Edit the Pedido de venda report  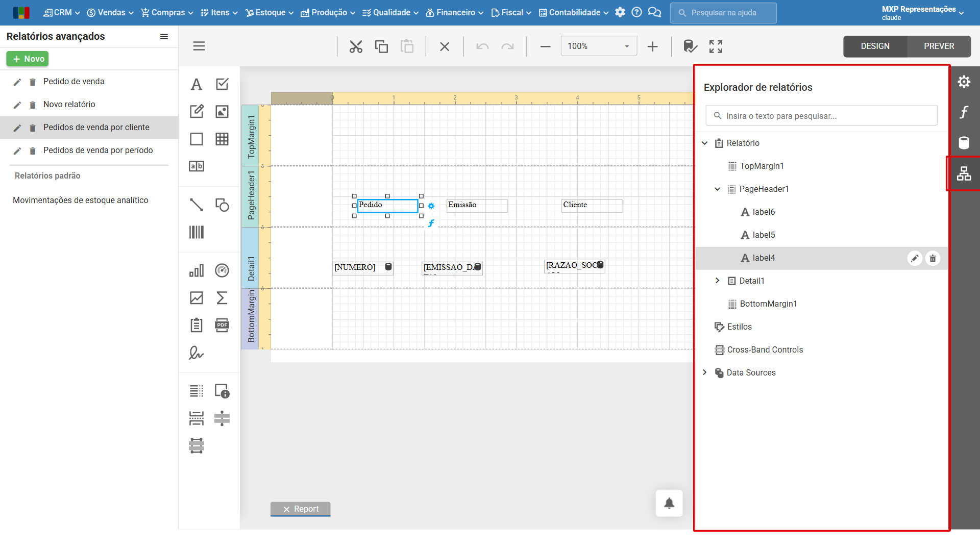(17, 82)
